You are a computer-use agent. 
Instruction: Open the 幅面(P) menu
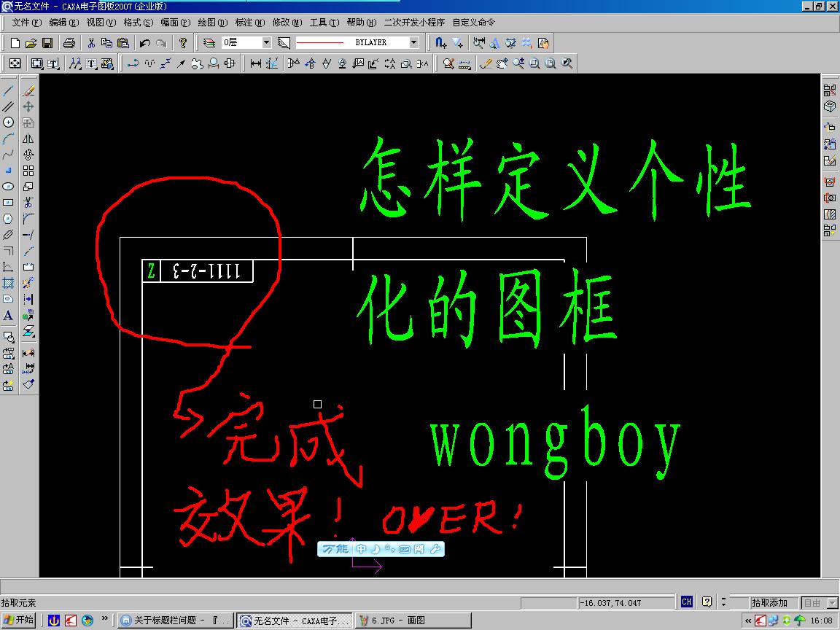click(x=176, y=23)
